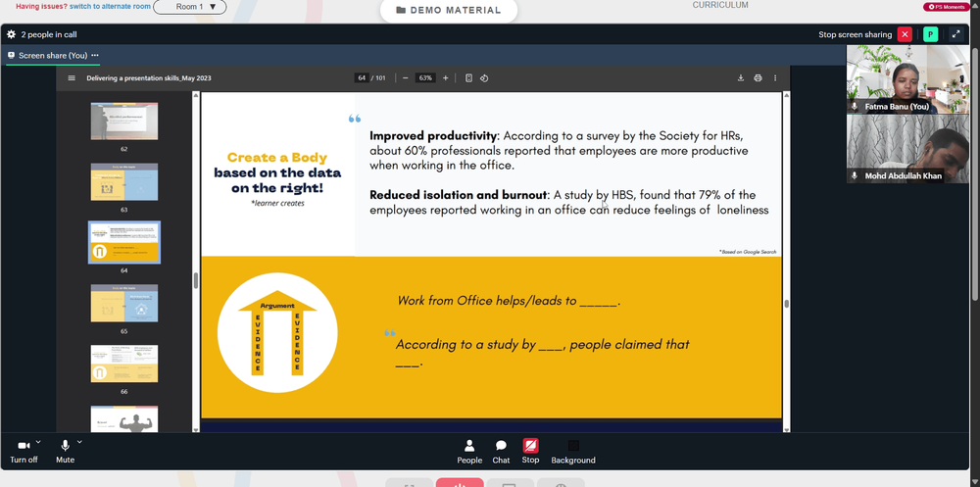Expand microphone options chevron
980x487 pixels.
(x=79, y=441)
